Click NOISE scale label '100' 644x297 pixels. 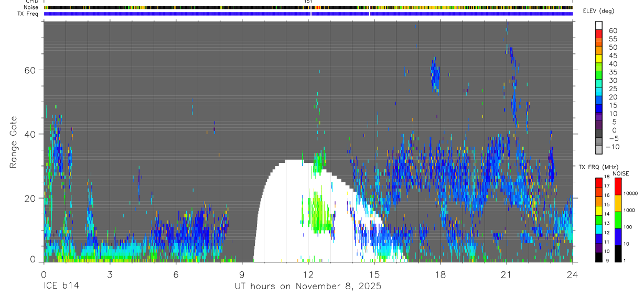[x=627, y=227]
